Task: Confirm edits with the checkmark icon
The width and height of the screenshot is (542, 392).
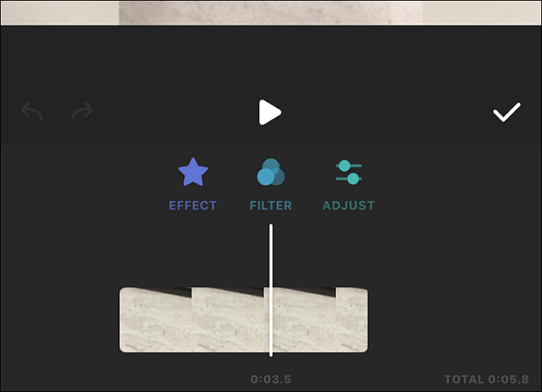Action: coord(507,112)
